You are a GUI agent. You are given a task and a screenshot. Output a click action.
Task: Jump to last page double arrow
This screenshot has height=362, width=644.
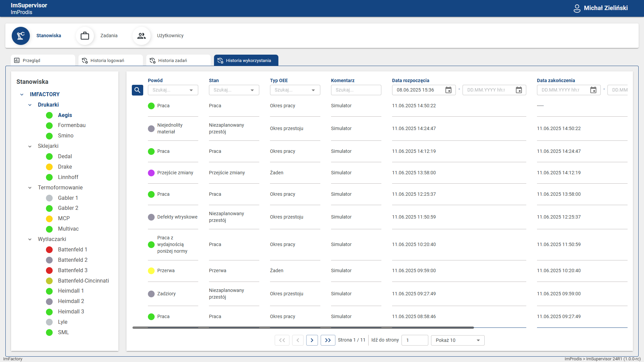[328, 340]
